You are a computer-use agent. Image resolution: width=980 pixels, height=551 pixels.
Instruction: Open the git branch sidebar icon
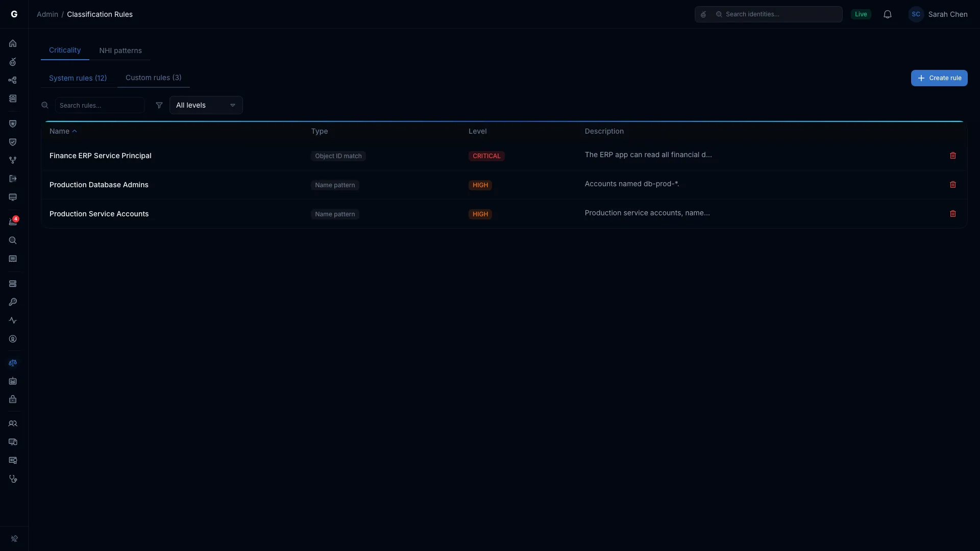pyautogui.click(x=13, y=160)
